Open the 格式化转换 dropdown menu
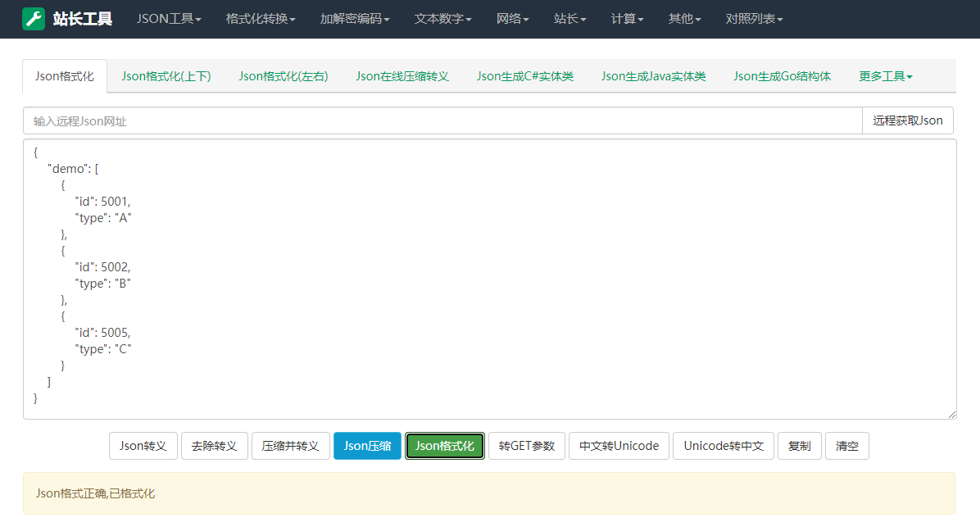This screenshot has height=527, width=980. pos(261,18)
